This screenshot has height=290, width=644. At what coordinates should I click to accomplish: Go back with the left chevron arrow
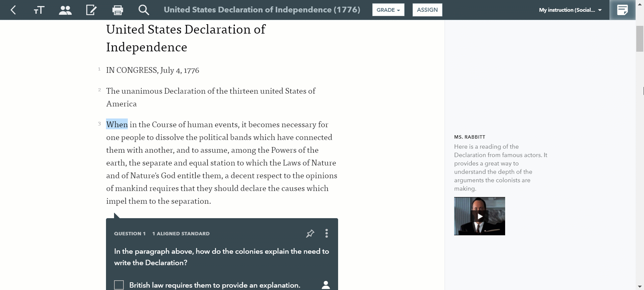[13, 10]
